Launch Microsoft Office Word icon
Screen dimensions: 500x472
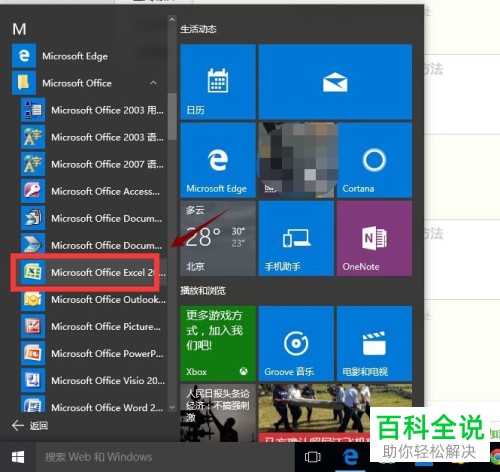click(33, 405)
